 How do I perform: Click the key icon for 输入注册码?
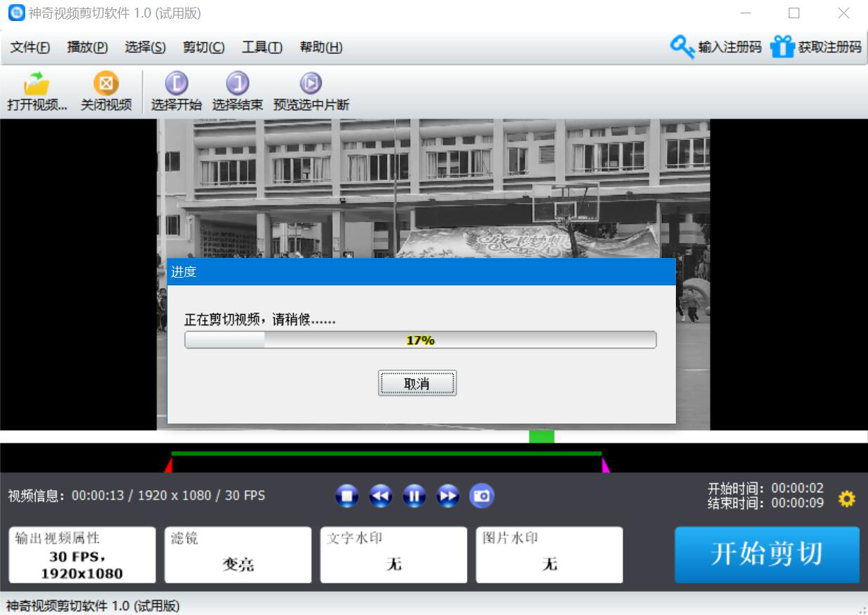pos(681,47)
